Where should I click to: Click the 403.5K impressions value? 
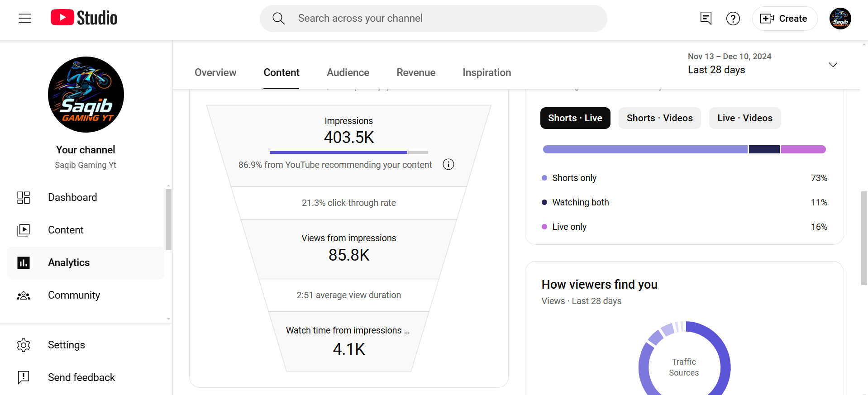click(x=349, y=138)
